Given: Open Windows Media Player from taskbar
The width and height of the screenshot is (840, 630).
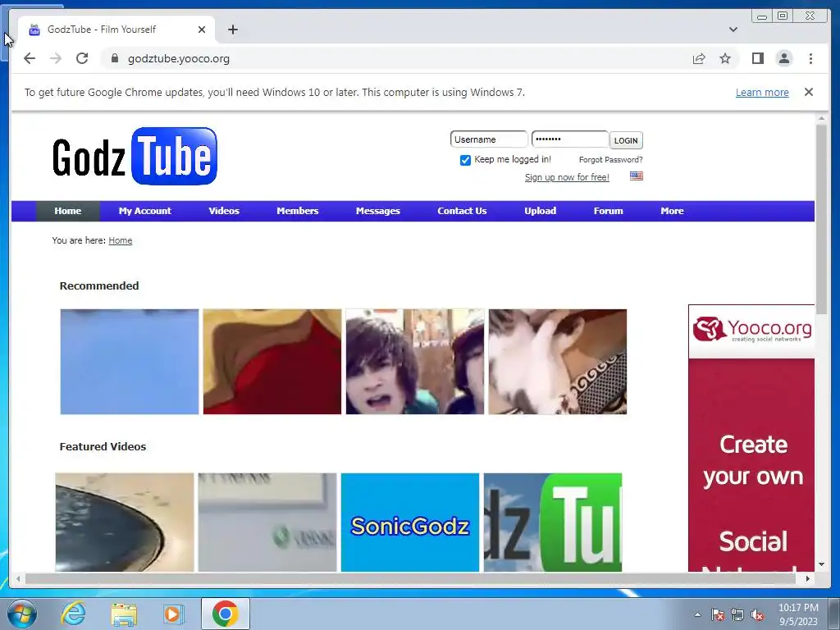Looking at the screenshot, I should [173, 614].
